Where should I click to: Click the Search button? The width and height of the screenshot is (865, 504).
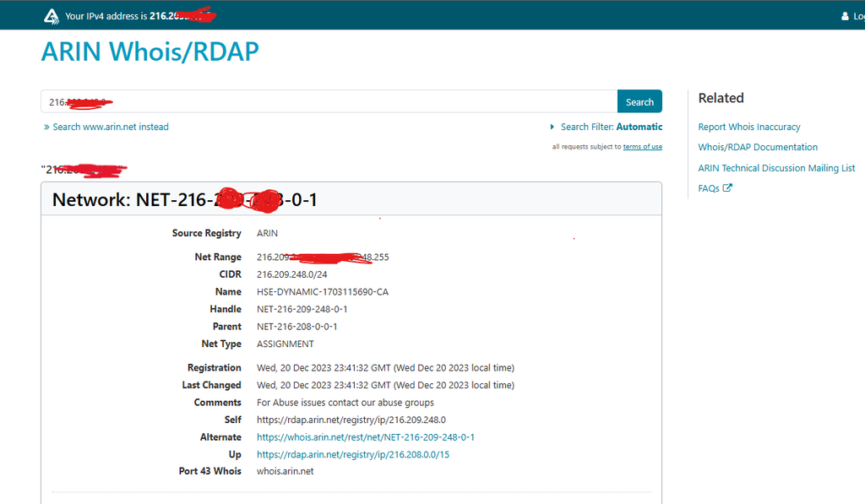tap(639, 101)
